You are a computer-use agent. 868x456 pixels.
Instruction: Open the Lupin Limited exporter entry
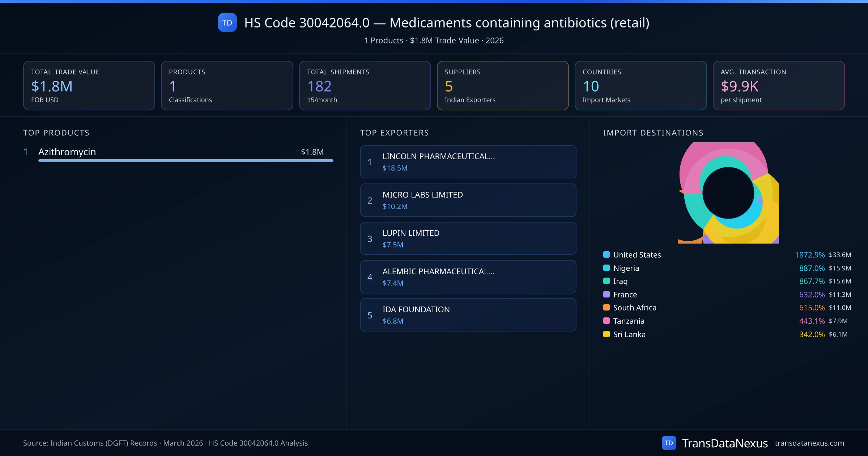(468, 238)
